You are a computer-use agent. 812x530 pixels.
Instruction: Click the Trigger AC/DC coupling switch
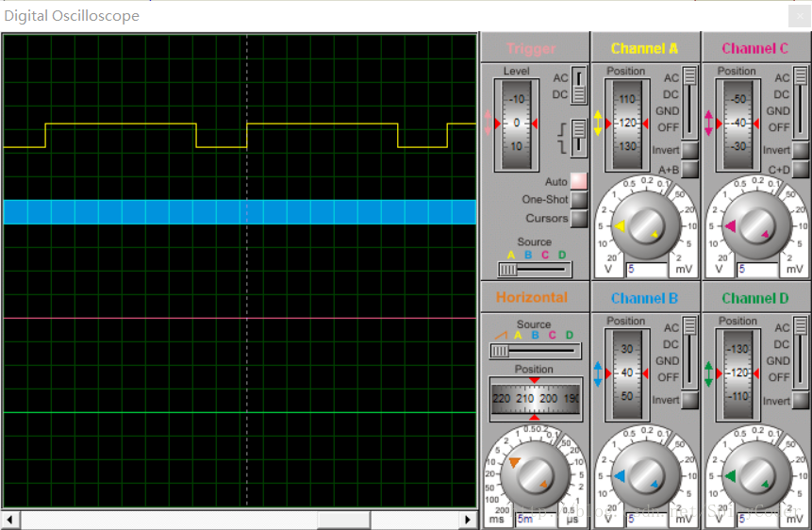point(579,86)
